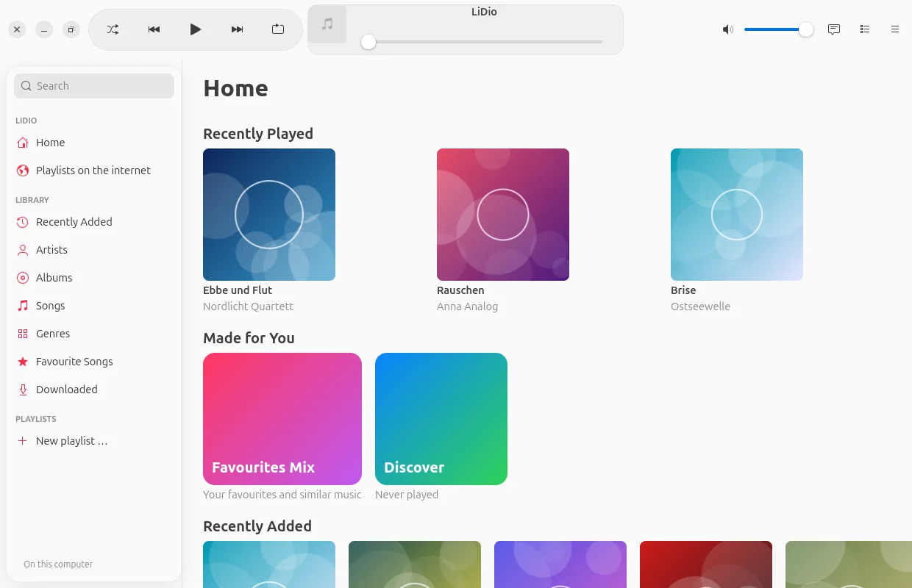Open the Brise album cover
The height and width of the screenshot is (588, 912).
pos(737,215)
